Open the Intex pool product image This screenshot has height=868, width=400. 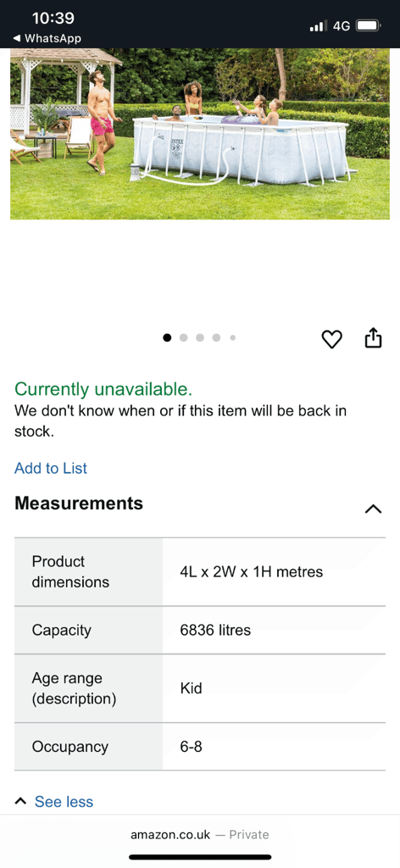200,134
